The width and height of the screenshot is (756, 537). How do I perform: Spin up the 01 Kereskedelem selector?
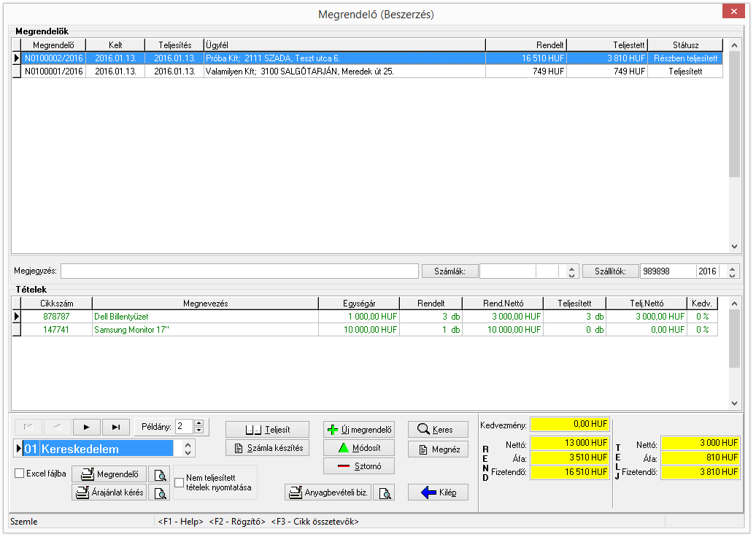pyautogui.click(x=188, y=445)
